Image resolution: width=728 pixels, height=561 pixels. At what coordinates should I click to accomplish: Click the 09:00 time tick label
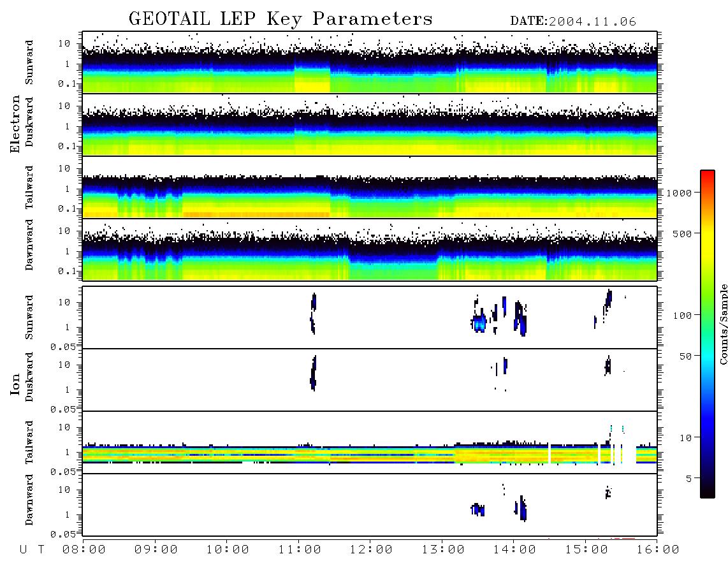pyautogui.click(x=156, y=550)
